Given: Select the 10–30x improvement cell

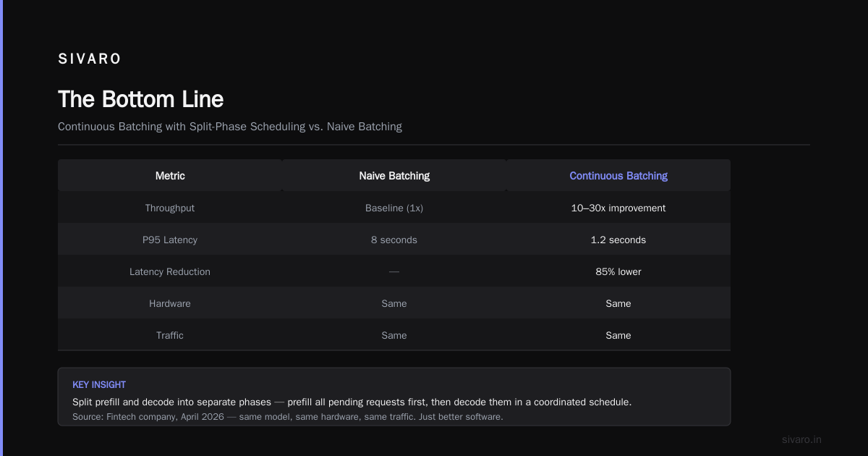Looking at the screenshot, I should [618, 208].
